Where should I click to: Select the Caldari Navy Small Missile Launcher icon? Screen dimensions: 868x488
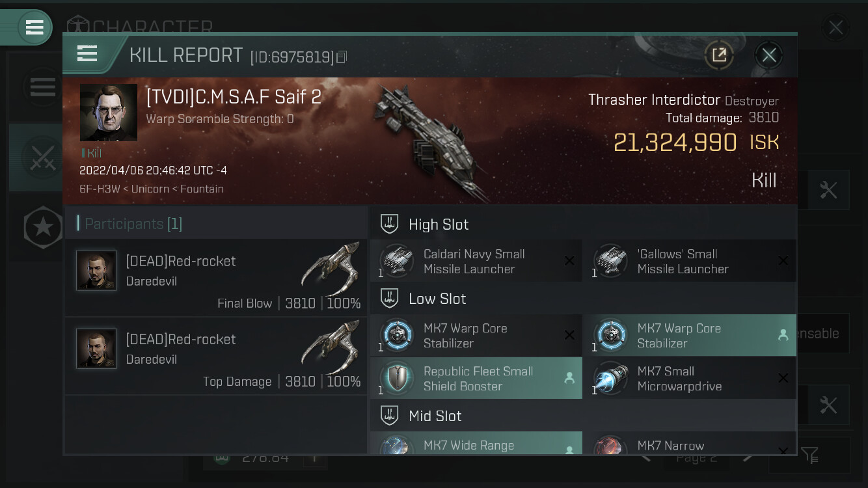[x=396, y=261]
